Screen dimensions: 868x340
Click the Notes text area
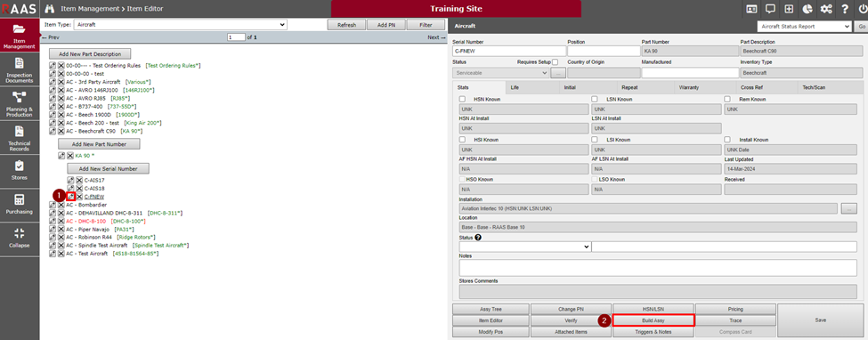tap(658, 267)
